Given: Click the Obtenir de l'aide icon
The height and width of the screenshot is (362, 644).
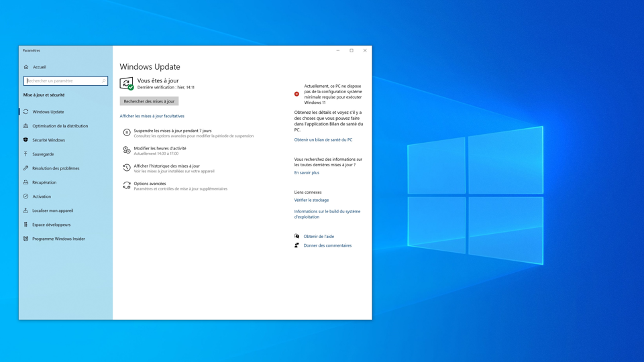Looking at the screenshot, I should pos(297,236).
